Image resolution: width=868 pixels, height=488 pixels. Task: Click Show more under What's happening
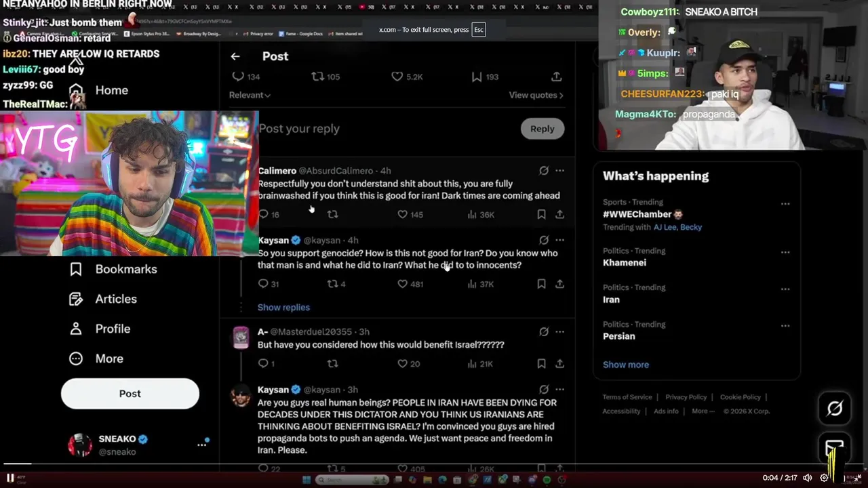coord(626,365)
